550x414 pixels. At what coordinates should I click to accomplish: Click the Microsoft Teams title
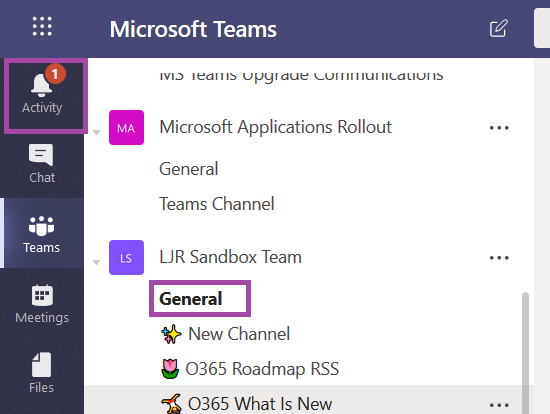coord(193,29)
